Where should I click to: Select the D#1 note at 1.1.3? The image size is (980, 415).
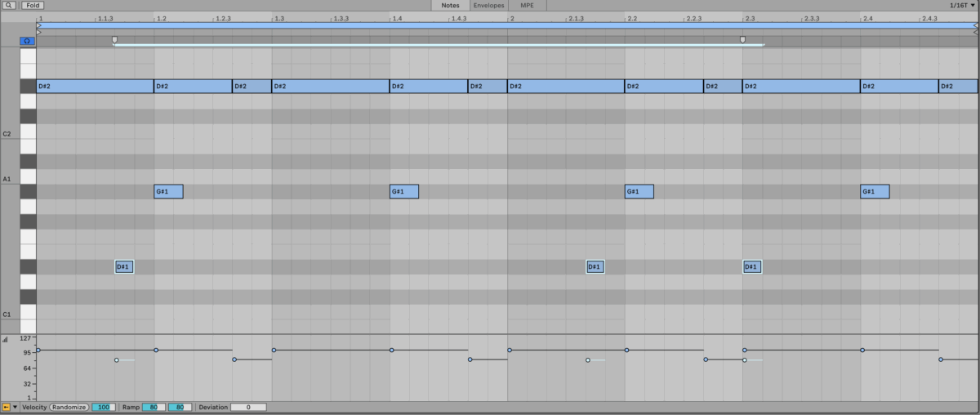tap(124, 266)
